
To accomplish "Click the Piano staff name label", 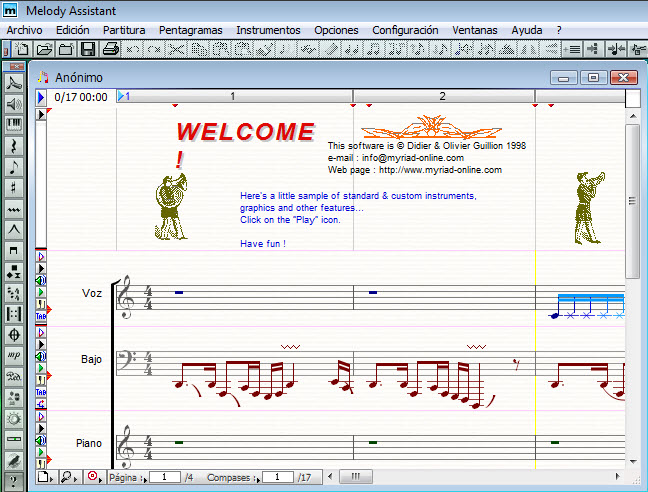I will coord(89,443).
